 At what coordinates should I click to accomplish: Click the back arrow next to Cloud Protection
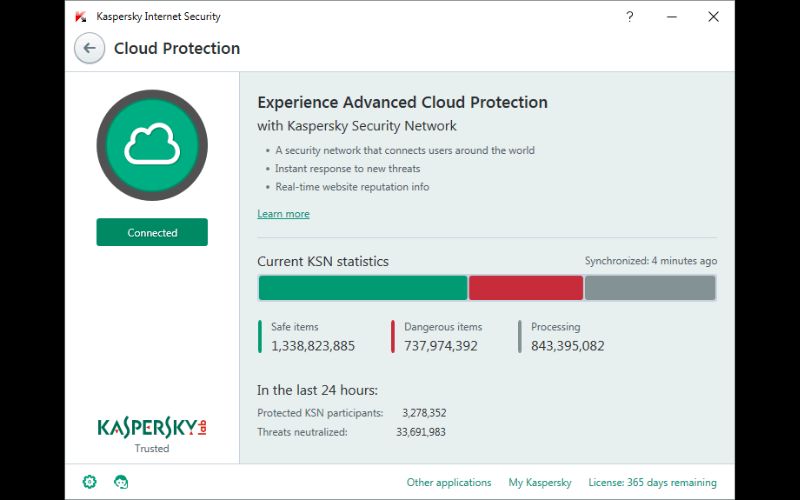pyautogui.click(x=89, y=48)
